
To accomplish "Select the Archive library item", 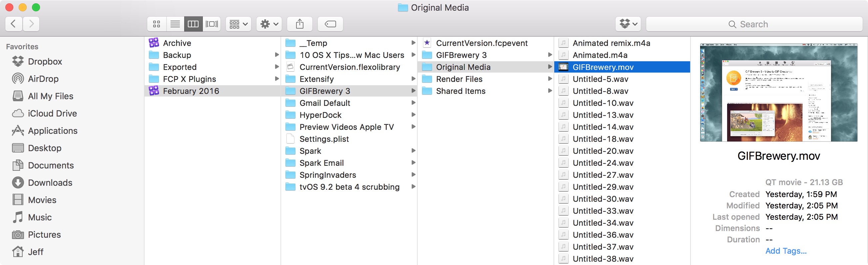I will [x=177, y=43].
